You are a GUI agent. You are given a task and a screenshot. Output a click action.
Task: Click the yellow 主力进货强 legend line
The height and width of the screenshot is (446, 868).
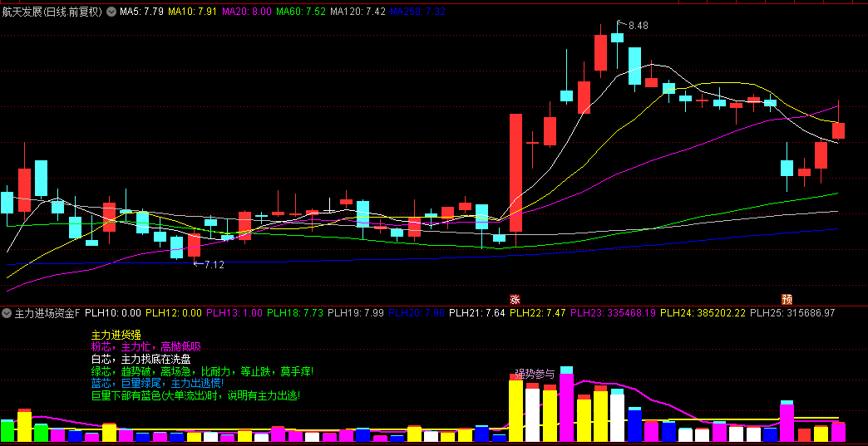pyautogui.click(x=116, y=335)
